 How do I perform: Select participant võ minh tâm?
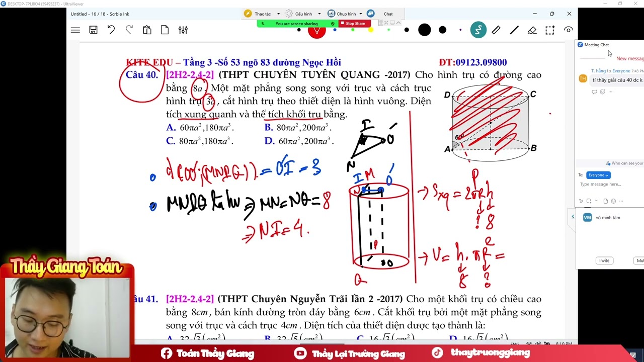tap(608, 218)
